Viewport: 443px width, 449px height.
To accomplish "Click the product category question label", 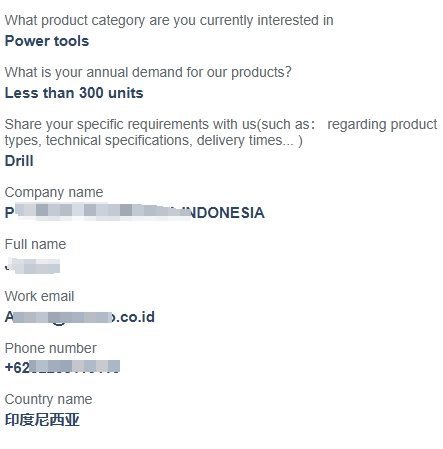I will click(169, 21).
